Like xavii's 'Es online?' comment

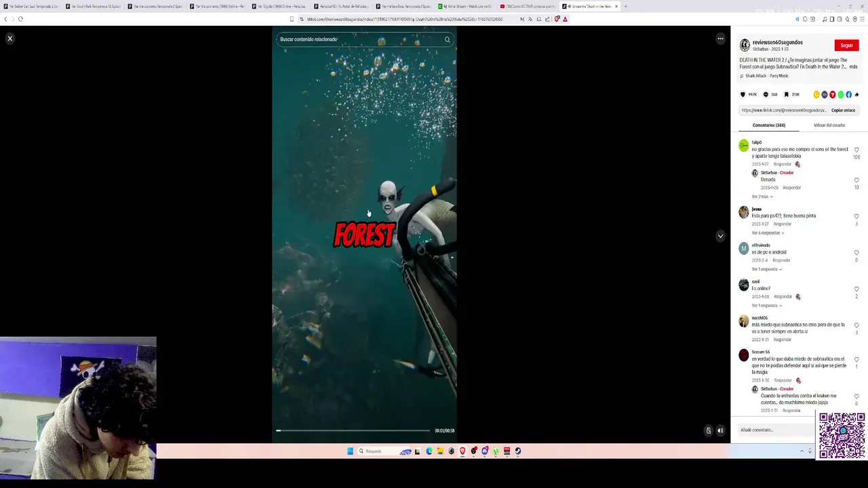tap(856, 289)
